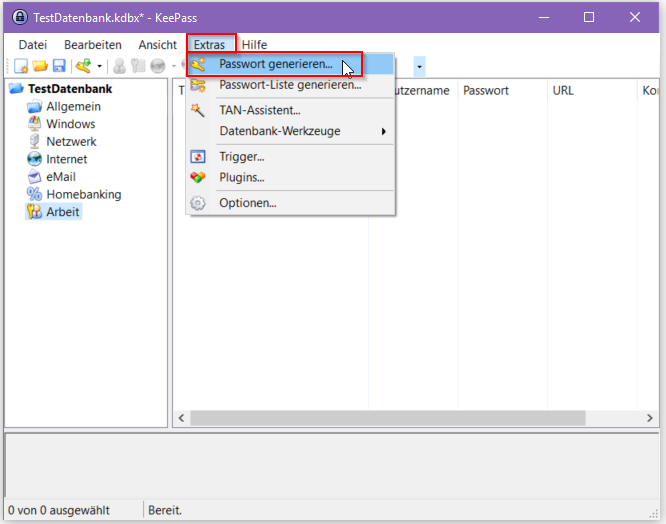Click the Windows group icon
The width and height of the screenshot is (666, 524).
pyautogui.click(x=34, y=124)
